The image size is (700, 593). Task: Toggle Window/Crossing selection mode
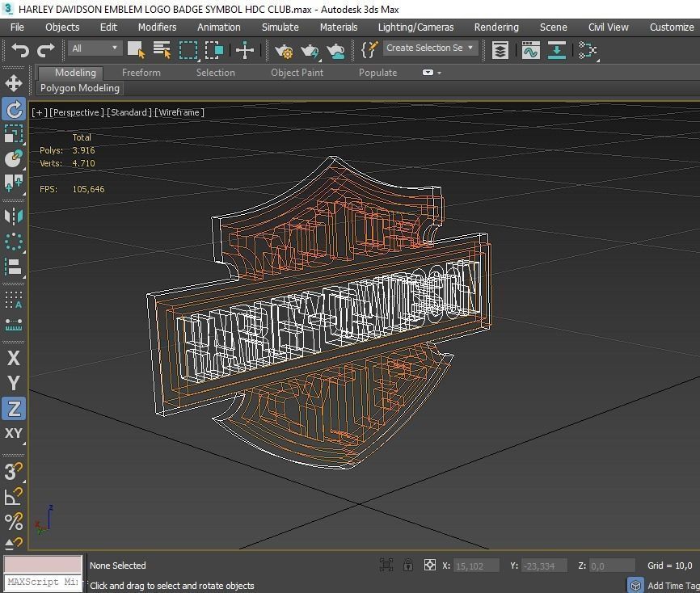214,49
